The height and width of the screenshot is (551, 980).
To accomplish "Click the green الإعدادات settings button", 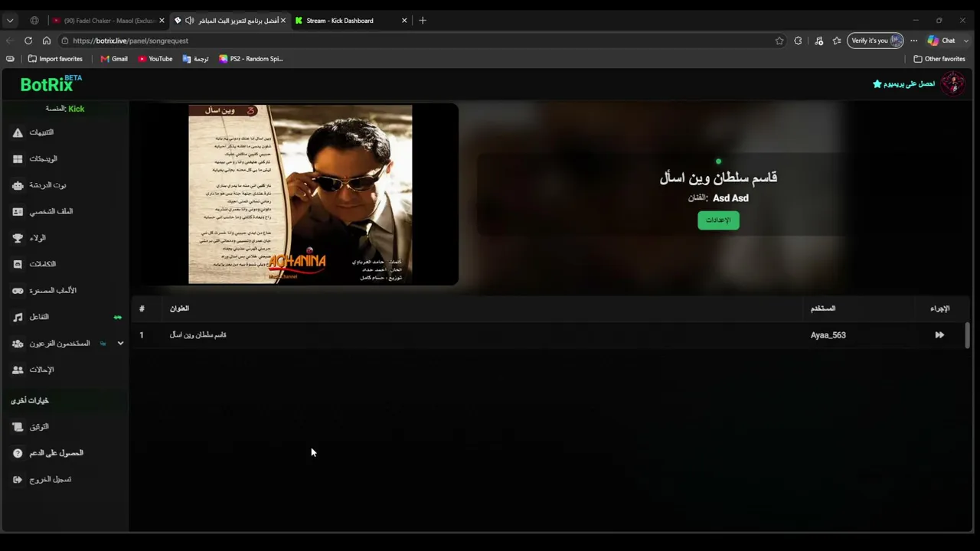I will pyautogui.click(x=718, y=220).
